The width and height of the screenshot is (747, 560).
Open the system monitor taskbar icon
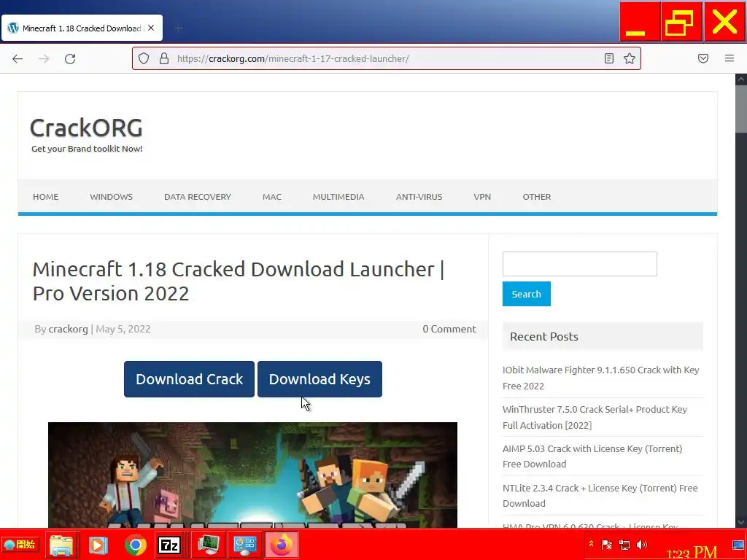coord(209,545)
